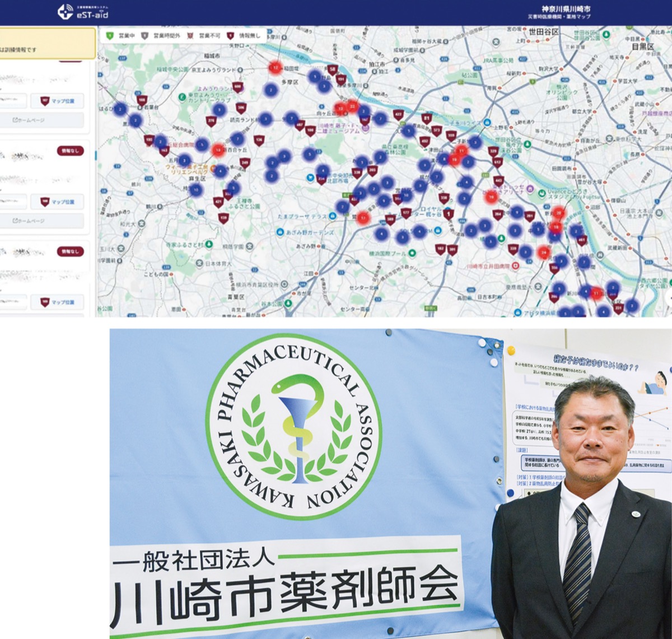The image size is (672, 639).
Task: Open red cluster 11 near 二子新地
Action: coord(462,151)
